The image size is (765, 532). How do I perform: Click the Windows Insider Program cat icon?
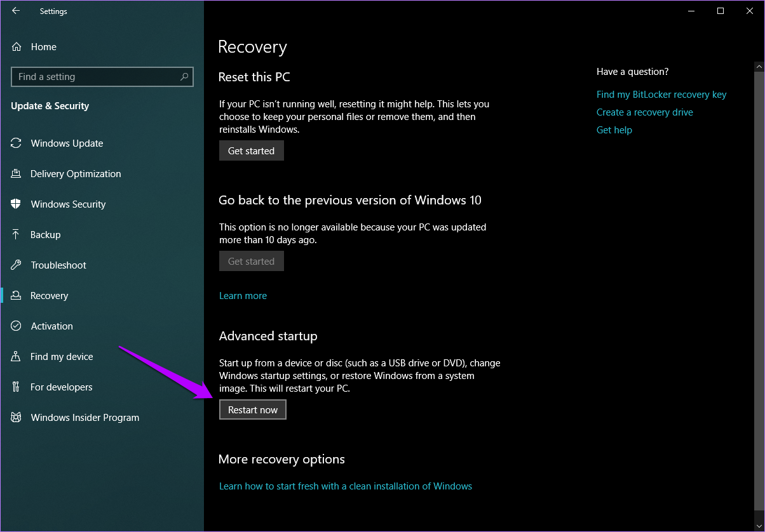(17, 418)
